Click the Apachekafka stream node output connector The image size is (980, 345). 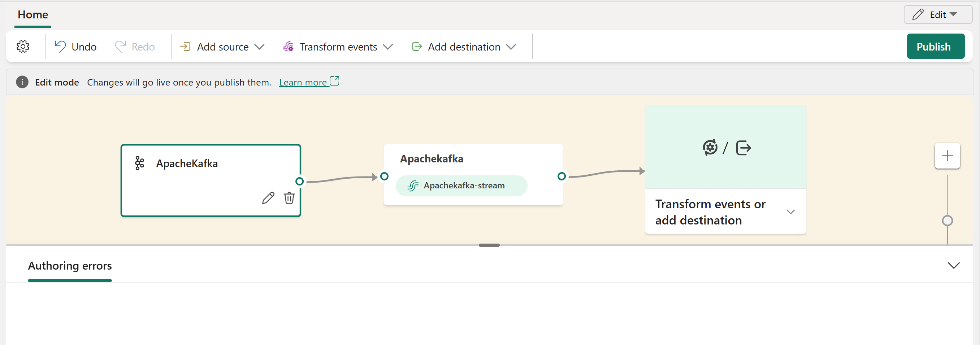tap(561, 176)
